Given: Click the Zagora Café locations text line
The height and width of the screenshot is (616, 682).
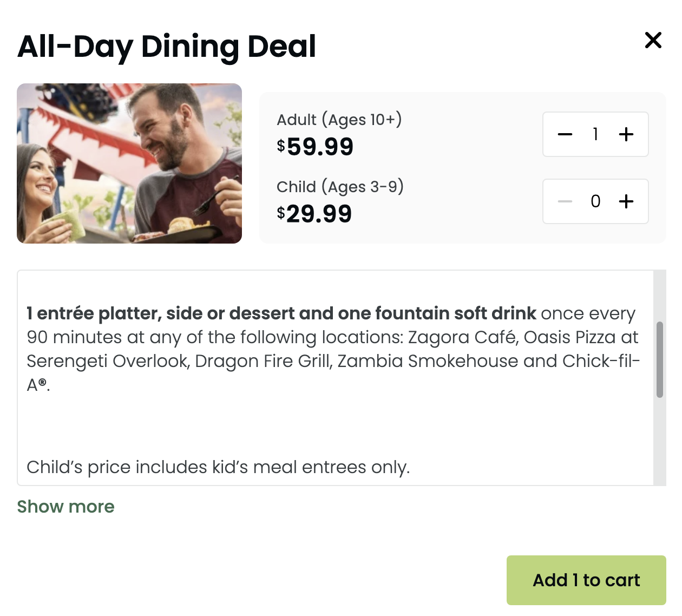Looking at the screenshot, I should pyautogui.click(x=332, y=337).
